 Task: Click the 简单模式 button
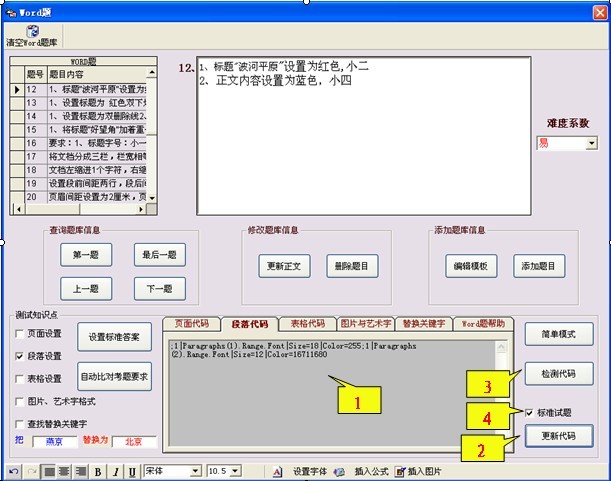(x=559, y=334)
